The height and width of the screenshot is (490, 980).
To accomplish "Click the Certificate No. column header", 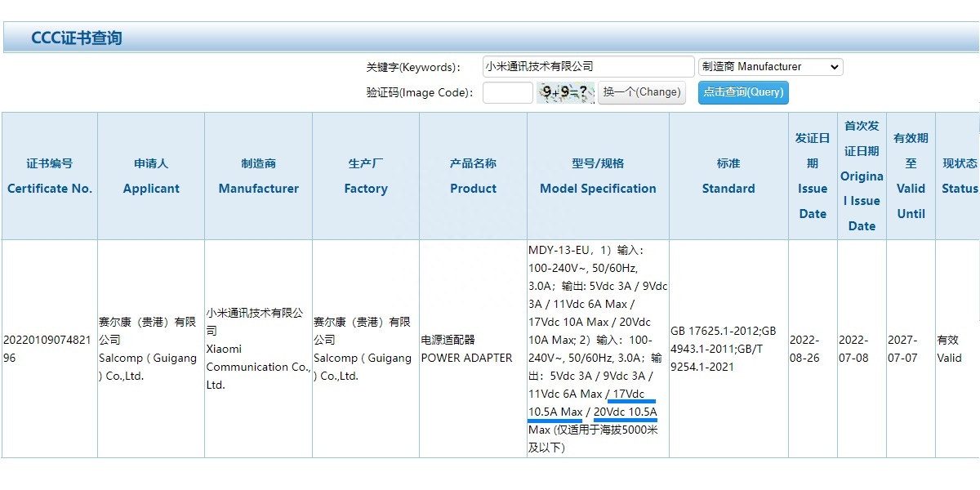I will tap(49, 176).
